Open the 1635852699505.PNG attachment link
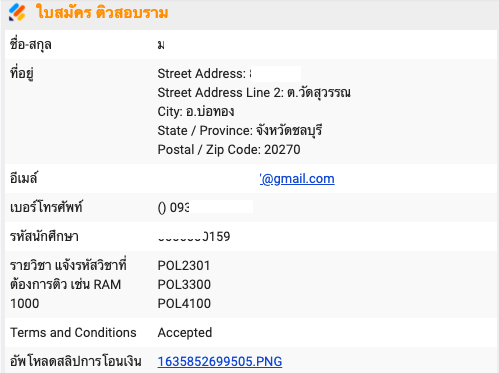 click(x=220, y=361)
